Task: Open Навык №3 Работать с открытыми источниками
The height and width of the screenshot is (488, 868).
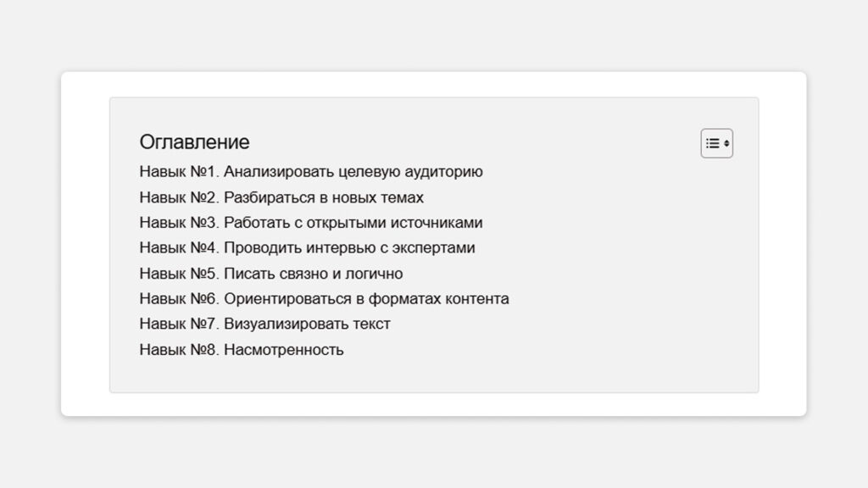Action: pos(311,223)
